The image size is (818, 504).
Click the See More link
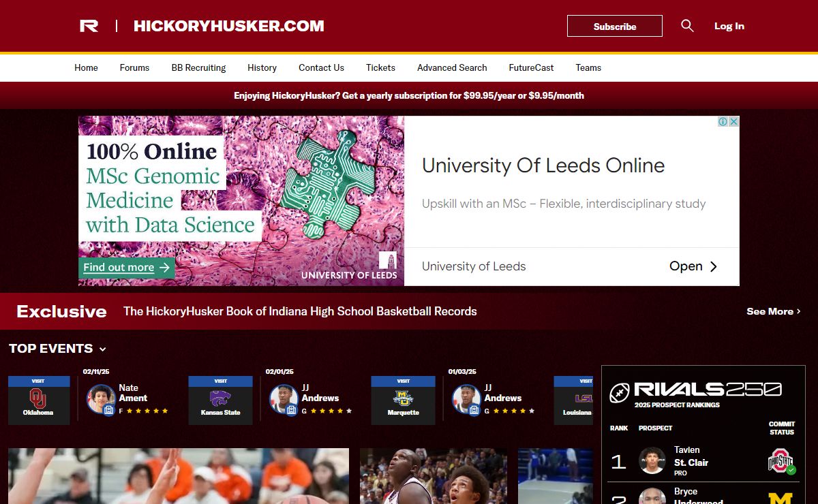(774, 311)
